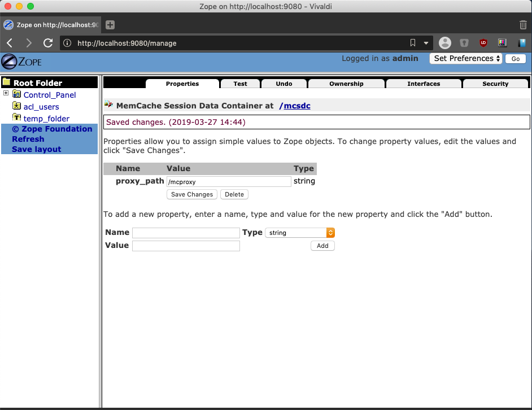The height and width of the screenshot is (410, 532).
Task: Open the Ownership tab
Action: pos(346,84)
